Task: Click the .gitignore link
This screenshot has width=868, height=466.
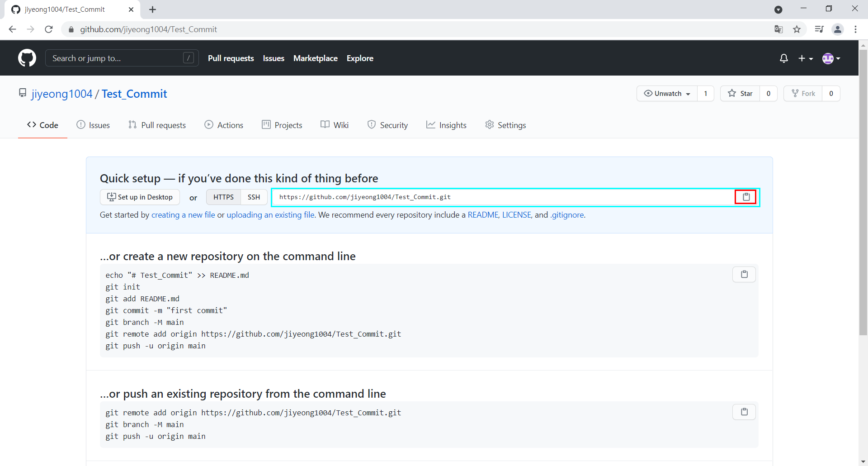Action: 567,215
